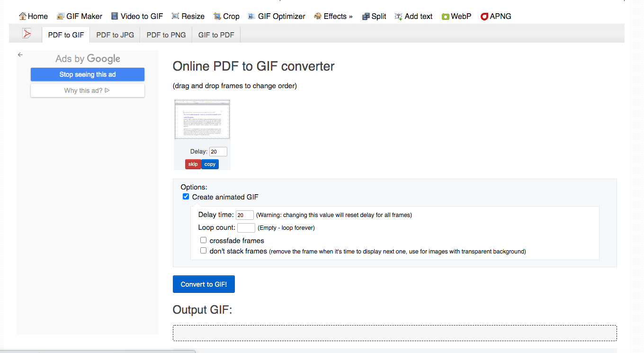Switch to the GIF to PDF tab
The width and height of the screenshot is (644, 353).
(216, 35)
